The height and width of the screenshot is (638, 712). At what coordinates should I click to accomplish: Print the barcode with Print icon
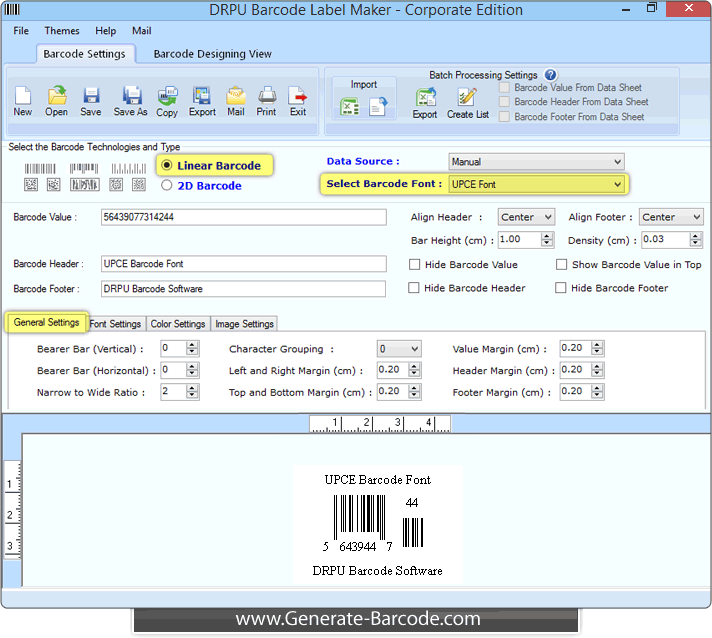coord(267,96)
